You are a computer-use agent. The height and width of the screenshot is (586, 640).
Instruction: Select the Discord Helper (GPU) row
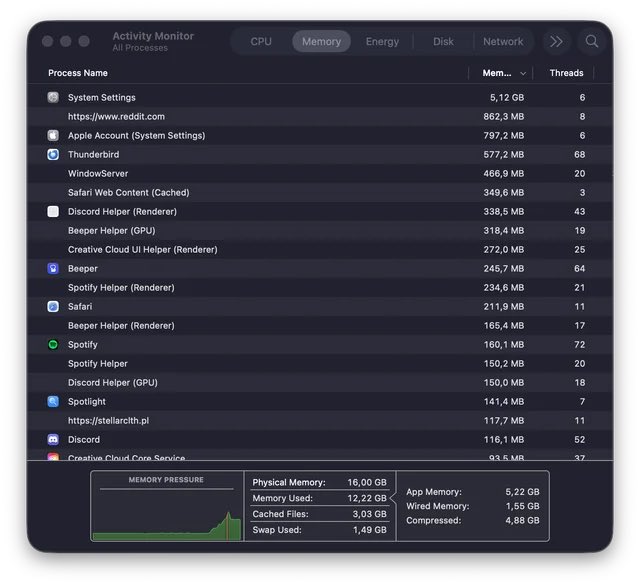[320, 382]
